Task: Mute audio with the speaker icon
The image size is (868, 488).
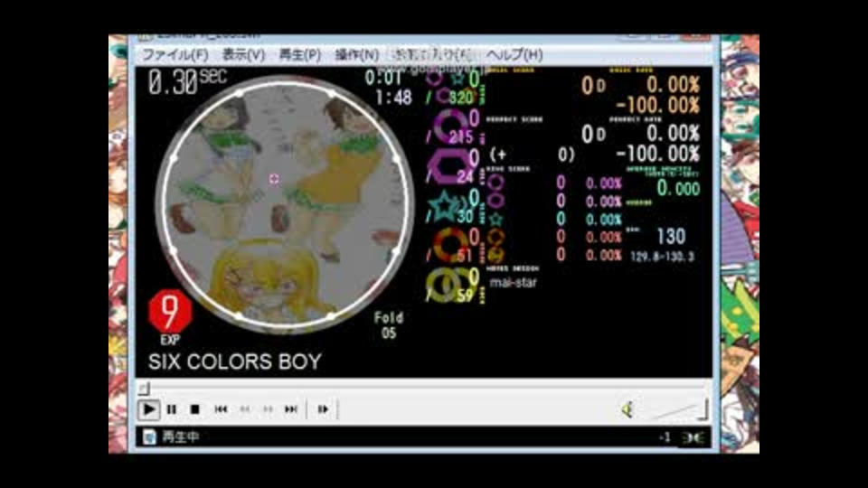Action: point(627,409)
